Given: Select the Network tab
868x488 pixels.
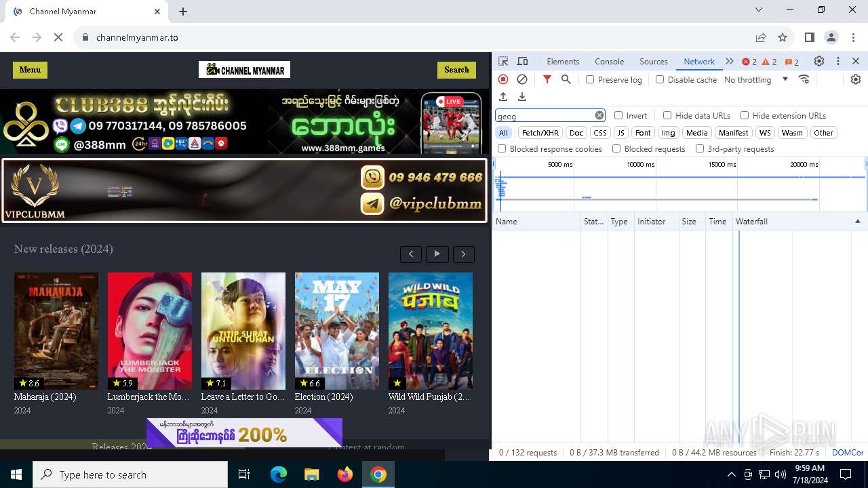Looking at the screenshot, I should pyautogui.click(x=699, y=61).
